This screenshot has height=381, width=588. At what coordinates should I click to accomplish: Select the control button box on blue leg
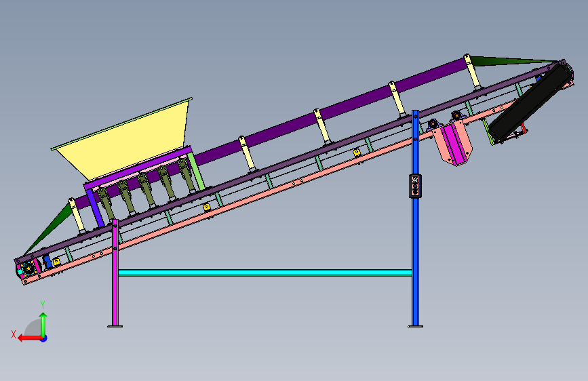coord(415,186)
